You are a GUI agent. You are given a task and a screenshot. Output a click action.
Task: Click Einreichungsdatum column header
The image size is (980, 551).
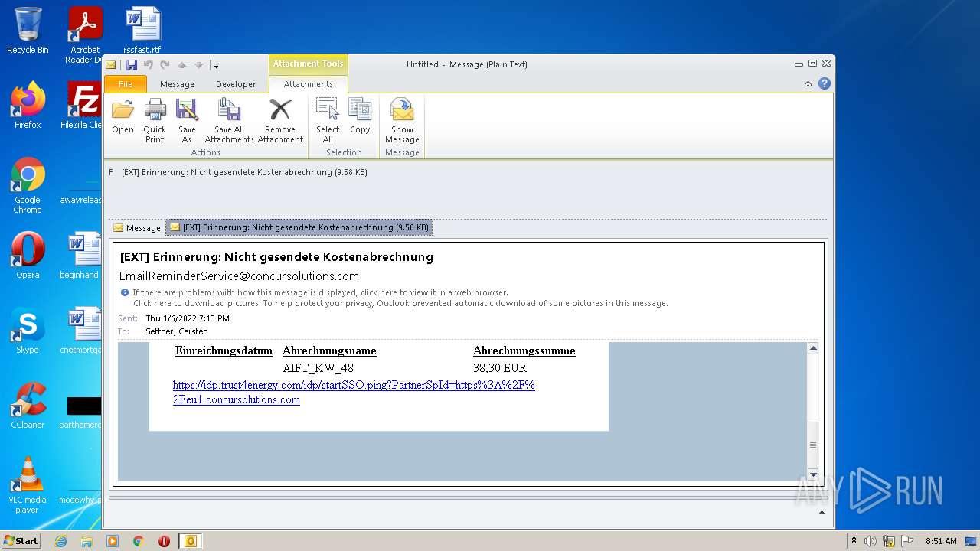[224, 350]
